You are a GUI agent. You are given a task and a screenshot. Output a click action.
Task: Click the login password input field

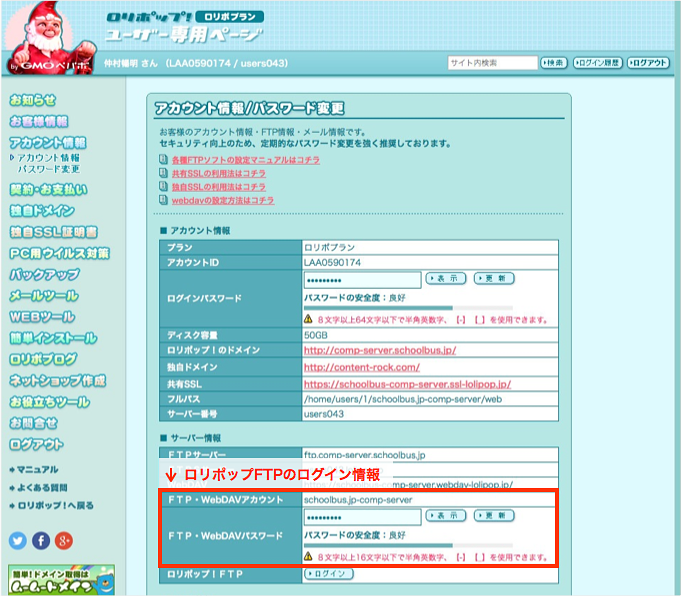click(x=363, y=280)
